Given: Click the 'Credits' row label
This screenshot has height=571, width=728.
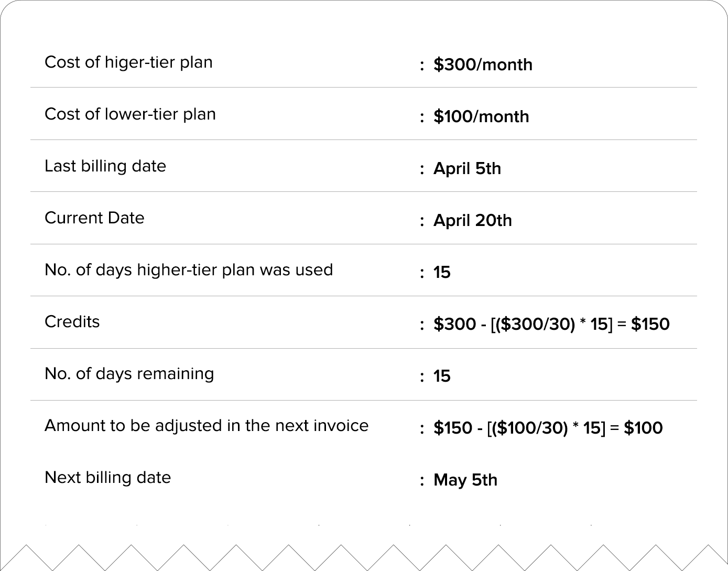Looking at the screenshot, I should click(72, 322).
